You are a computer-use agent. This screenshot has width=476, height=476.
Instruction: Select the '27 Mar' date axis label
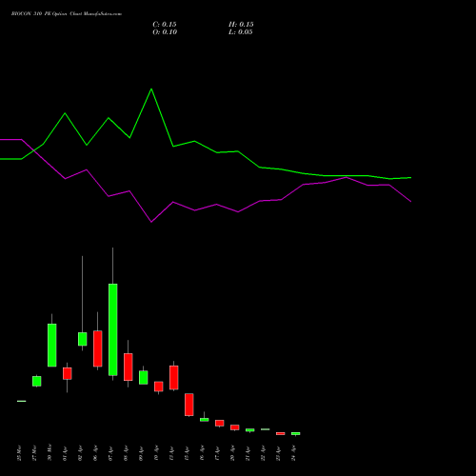pyautogui.click(x=34, y=453)
